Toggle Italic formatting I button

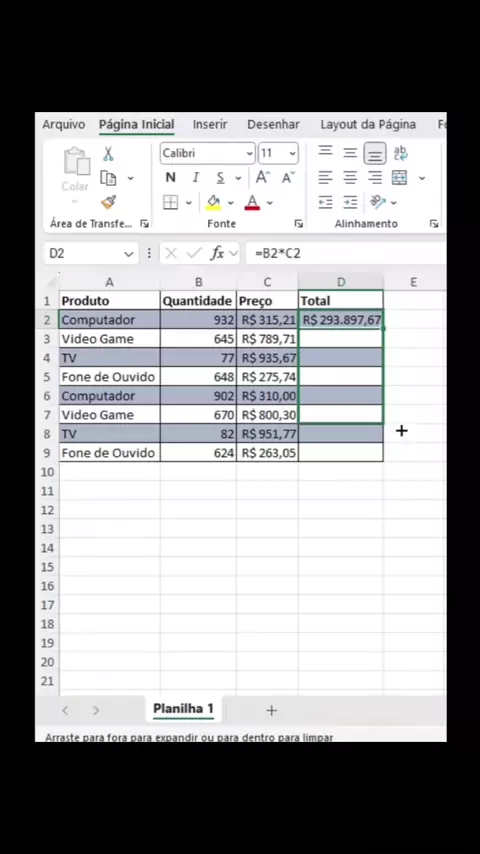[196, 178]
